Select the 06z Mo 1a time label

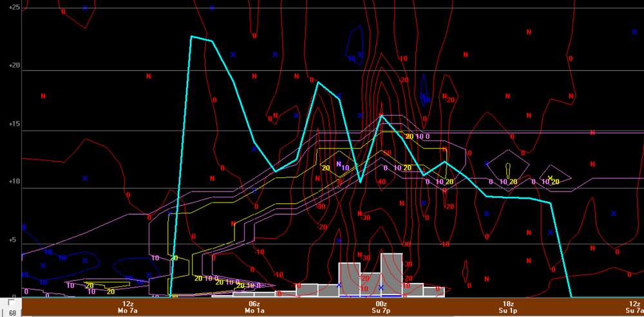click(254, 307)
